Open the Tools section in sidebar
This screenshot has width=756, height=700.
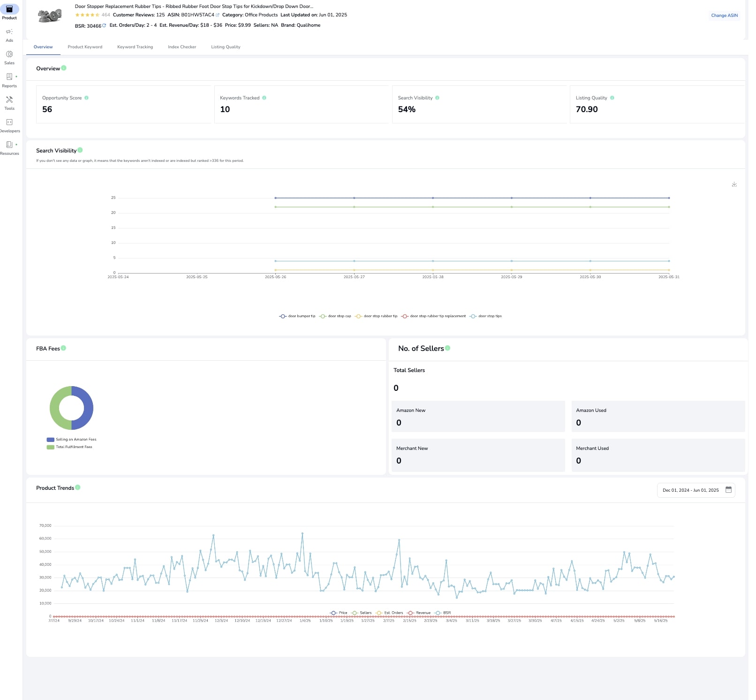click(x=9, y=103)
